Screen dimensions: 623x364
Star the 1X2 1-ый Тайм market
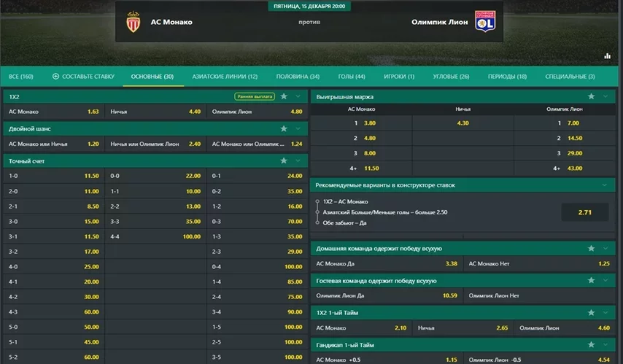coord(591,313)
